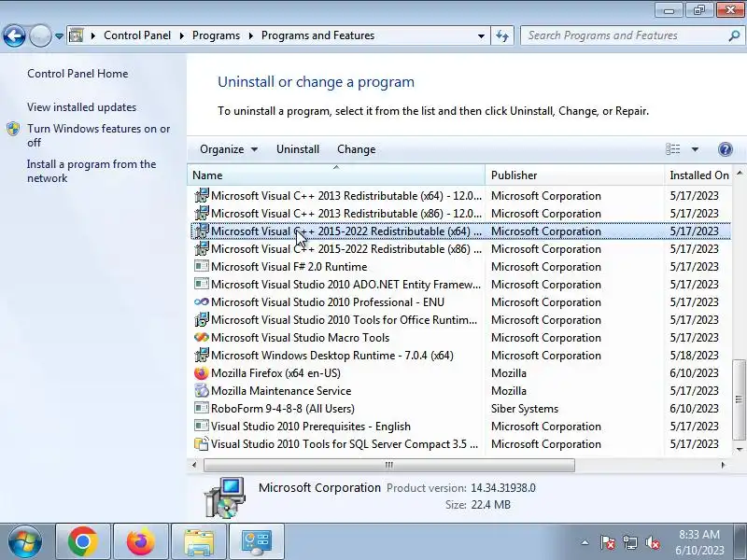The height and width of the screenshot is (560, 747).
Task: Click the vertical scrollbar thumb
Action: 739,399
